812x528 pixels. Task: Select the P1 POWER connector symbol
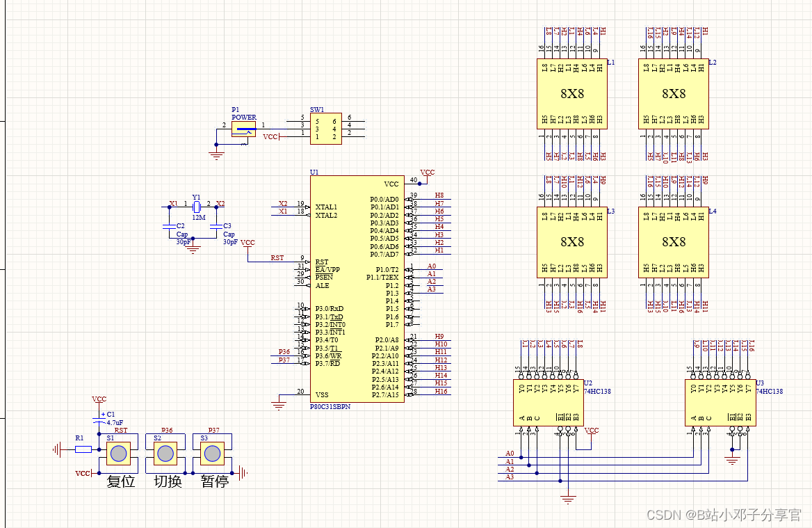click(x=243, y=129)
